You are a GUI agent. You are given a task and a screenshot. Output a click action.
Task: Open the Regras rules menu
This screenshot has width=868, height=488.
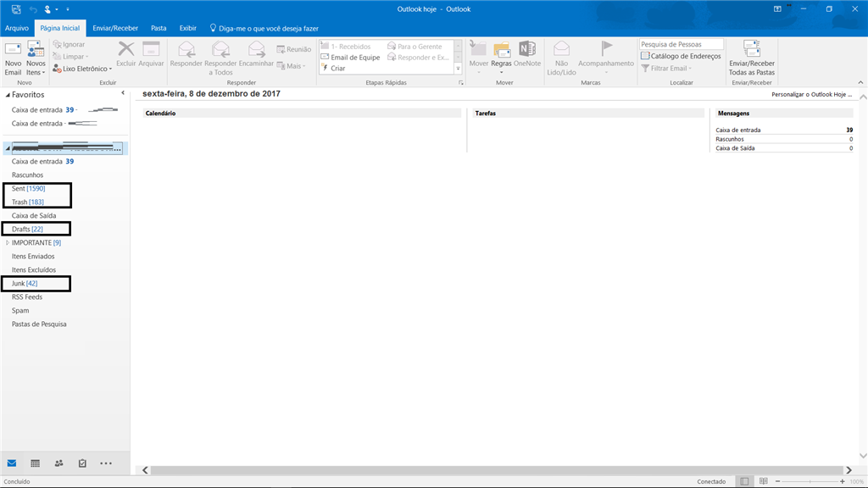pos(502,58)
